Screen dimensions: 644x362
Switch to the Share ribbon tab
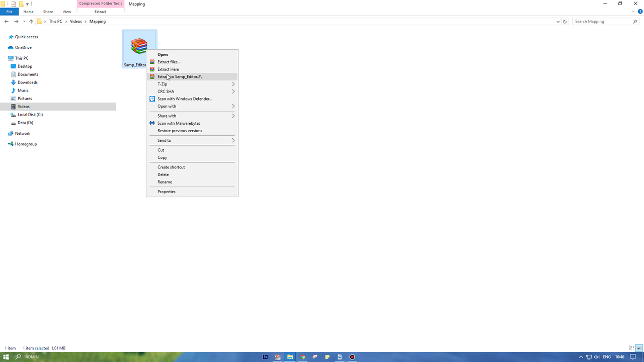[48, 12]
